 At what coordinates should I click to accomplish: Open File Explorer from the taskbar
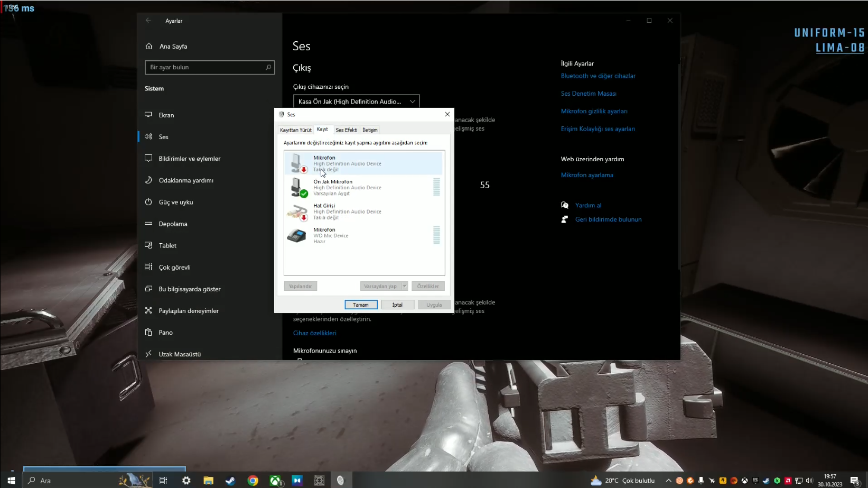pos(208,481)
